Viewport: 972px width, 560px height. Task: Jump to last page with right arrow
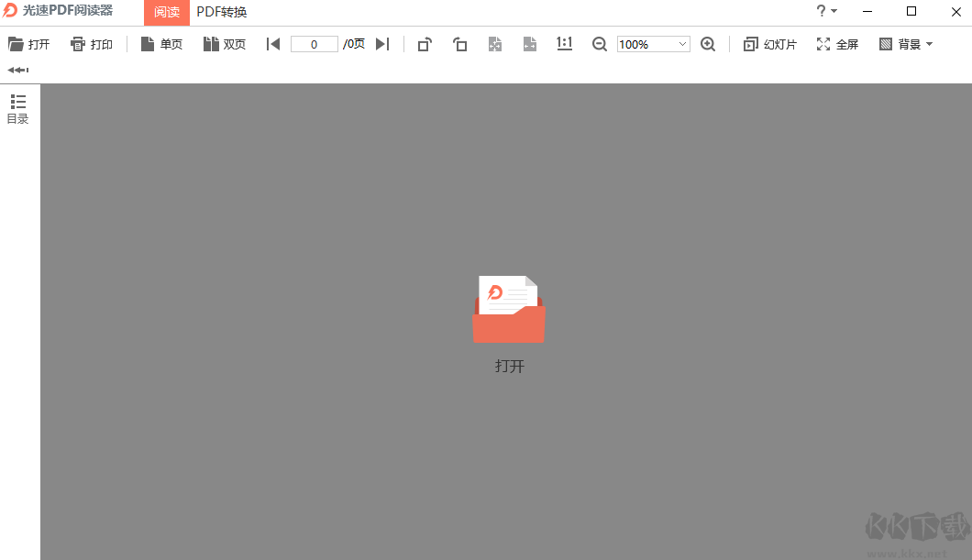[382, 43]
